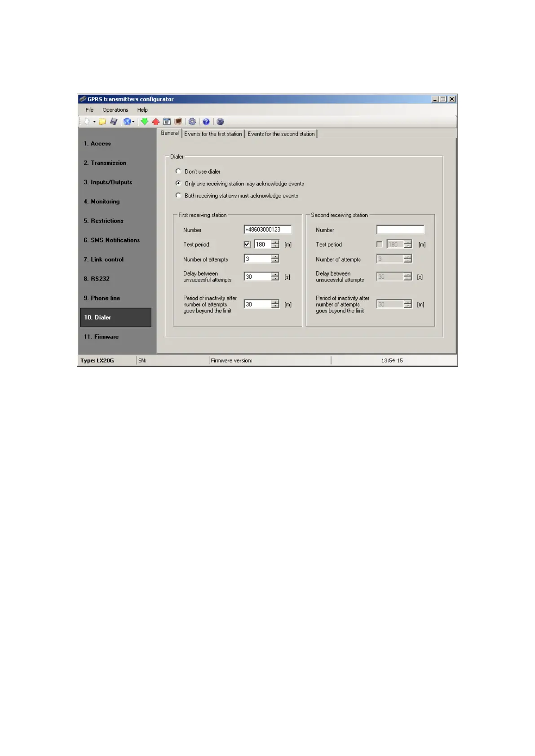Click second station inactivity period spinner
This screenshot has height=756, width=535.
[x=408, y=304]
